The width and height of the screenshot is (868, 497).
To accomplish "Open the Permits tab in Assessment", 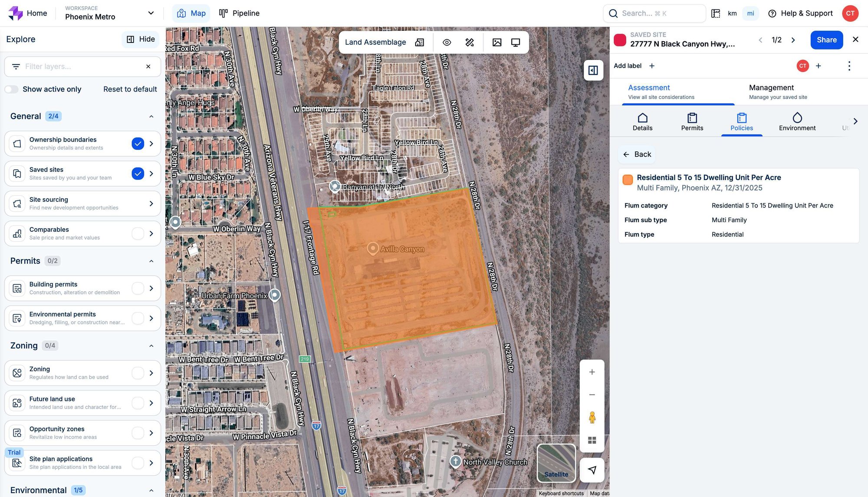I will (x=692, y=122).
